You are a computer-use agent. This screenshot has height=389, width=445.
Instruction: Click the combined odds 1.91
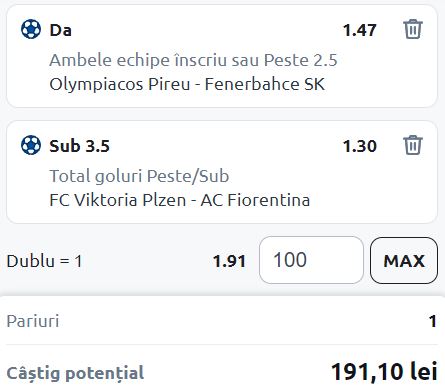(229, 261)
